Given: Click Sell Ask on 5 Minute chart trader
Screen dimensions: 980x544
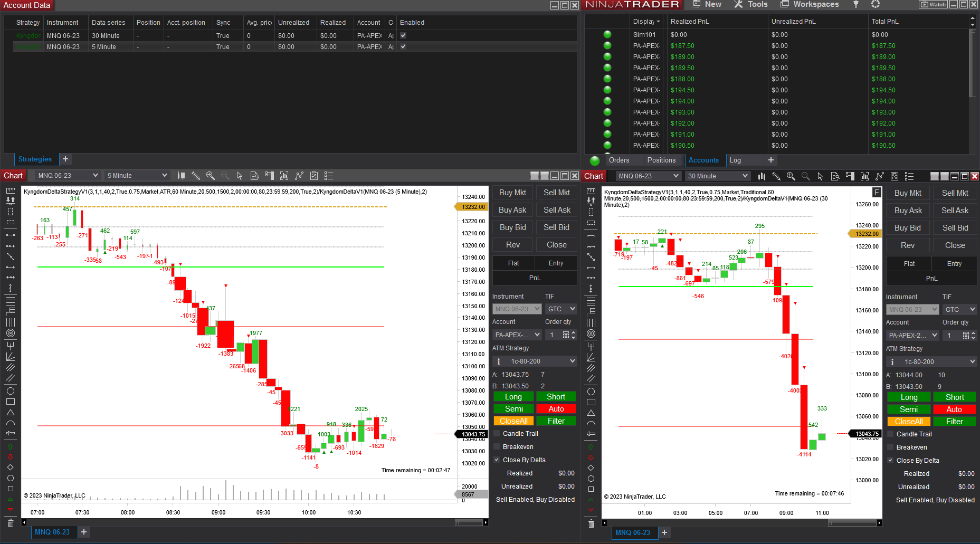Looking at the screenshot, I should coord(557,210).
